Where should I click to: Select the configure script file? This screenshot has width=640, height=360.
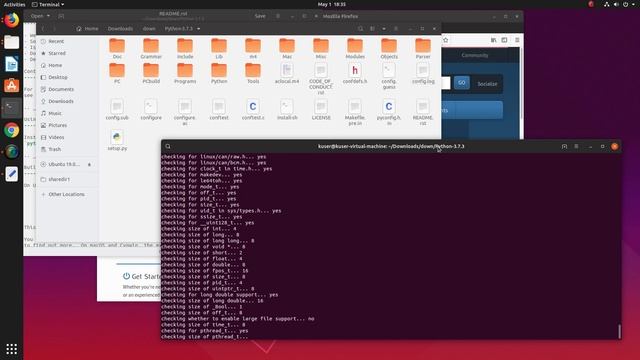click(x=151, y=109)
